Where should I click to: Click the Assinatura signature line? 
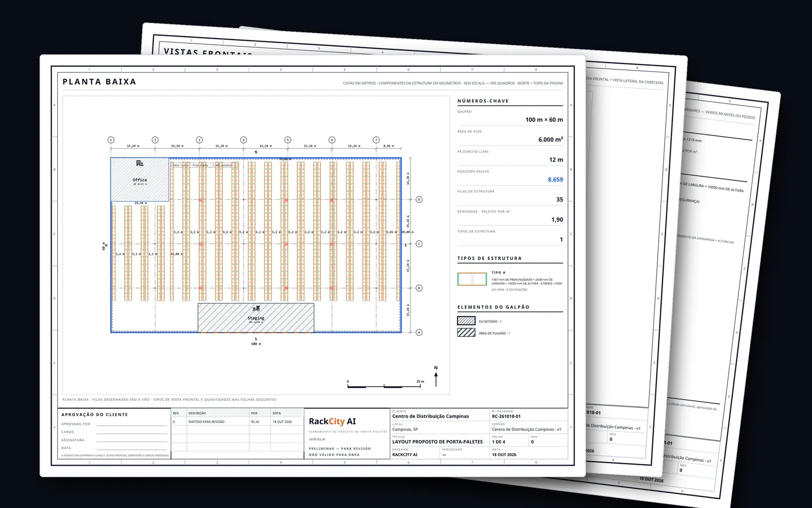[131, 441]
